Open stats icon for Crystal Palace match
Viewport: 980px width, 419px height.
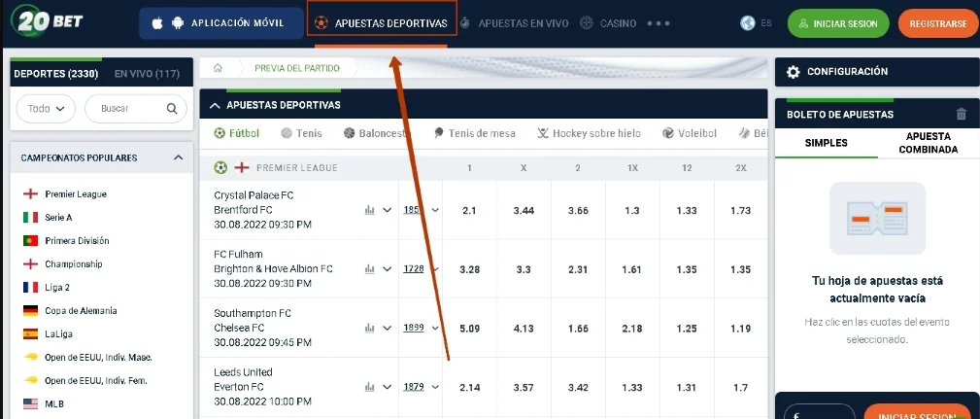click(369, 210)
